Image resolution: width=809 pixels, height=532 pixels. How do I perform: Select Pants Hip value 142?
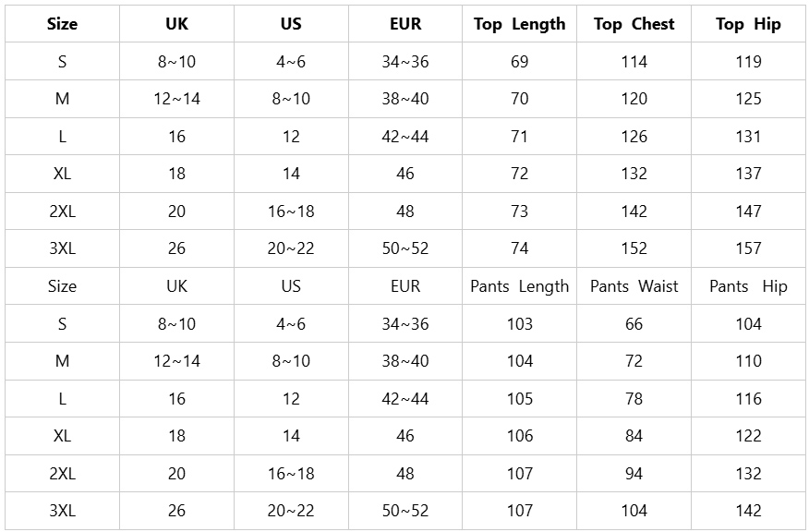click(748, 511)
